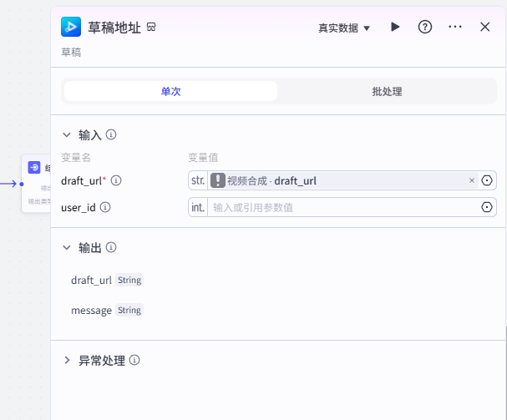Image resolution: width=507 pixels, height=420 pixels.
Task: Click the 草稿地址 title text
Action: coord(114,28)
